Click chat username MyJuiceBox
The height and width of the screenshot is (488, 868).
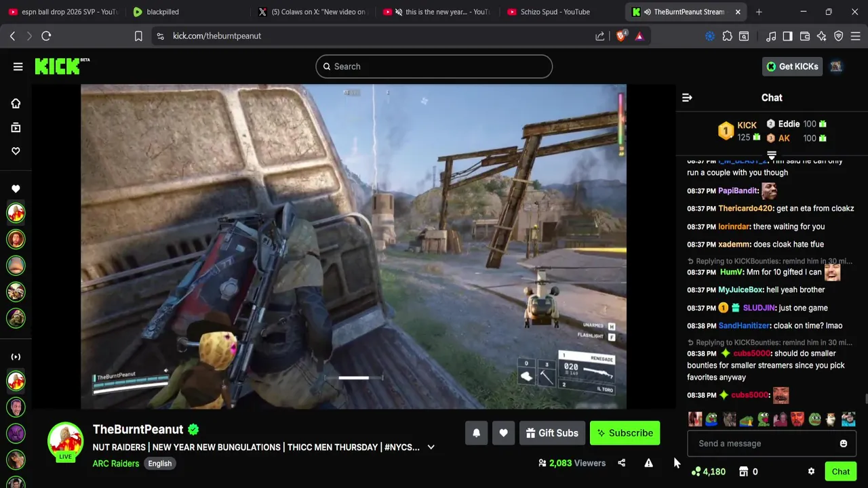click(x=741, y=290)
